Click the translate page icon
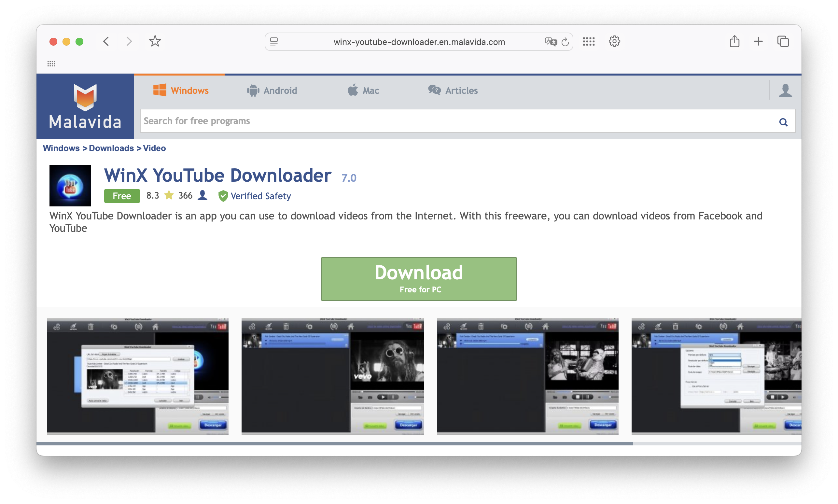This screenshot has width=838, height=504. (551, 42)
